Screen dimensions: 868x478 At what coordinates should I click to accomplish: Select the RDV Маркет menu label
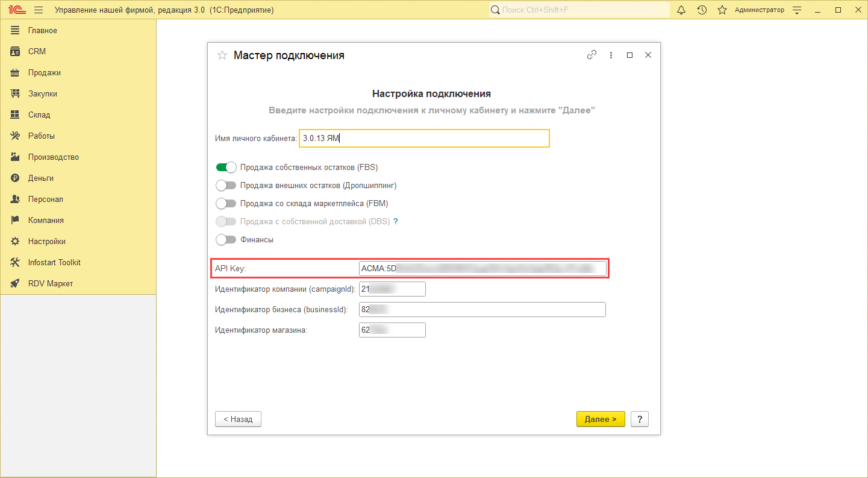coord(51,283)
